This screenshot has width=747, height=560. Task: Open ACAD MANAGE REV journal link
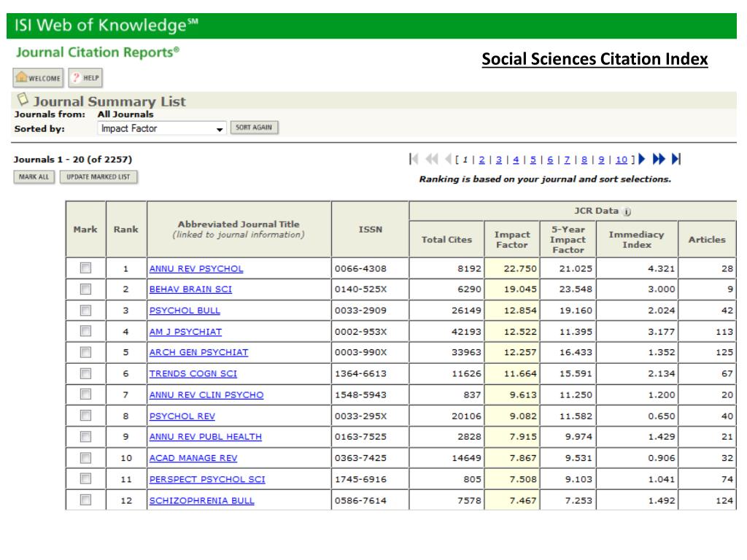193,458
